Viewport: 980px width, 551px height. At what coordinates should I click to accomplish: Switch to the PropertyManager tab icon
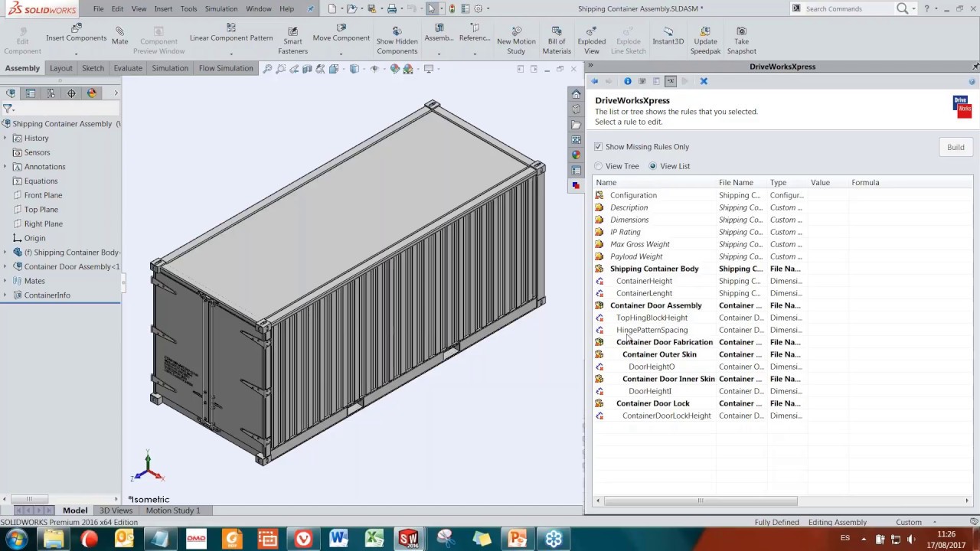(x=31, y=93)
